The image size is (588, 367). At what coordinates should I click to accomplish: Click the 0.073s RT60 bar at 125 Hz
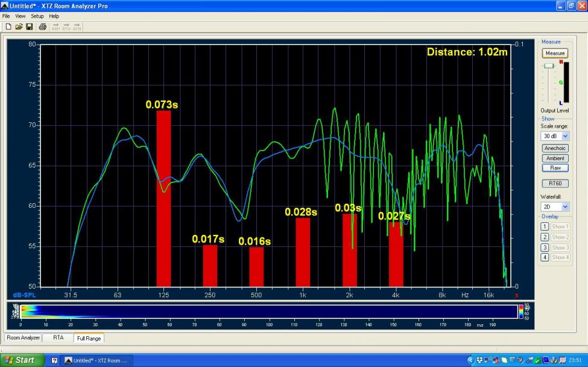163,199
